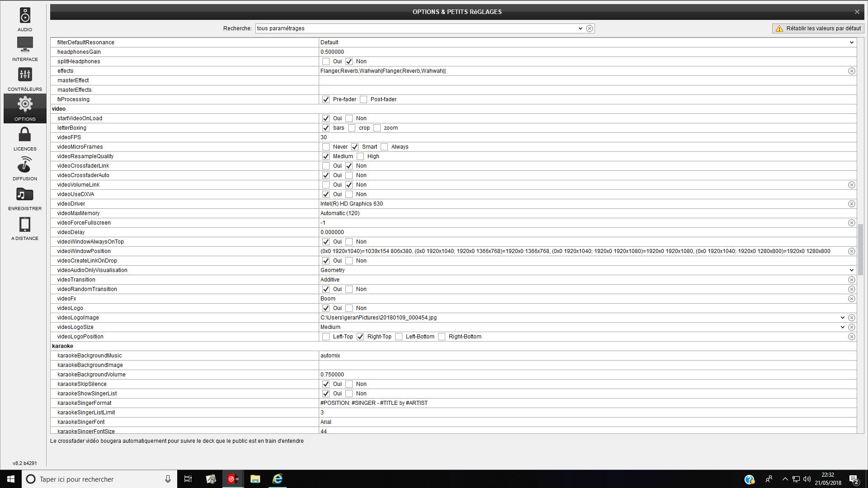Image resolution: width=868 pixels, height=488 pixels.
Task: Expand videoAudioOnlyVisualisation dropdown
Action: point(852,270)
